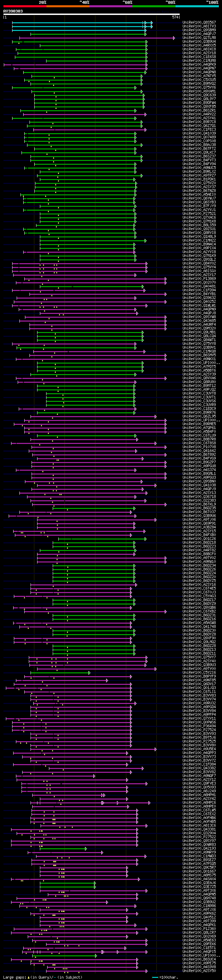Open hit UniRef100_Q75VY6
222x980 pixels.
199,88
